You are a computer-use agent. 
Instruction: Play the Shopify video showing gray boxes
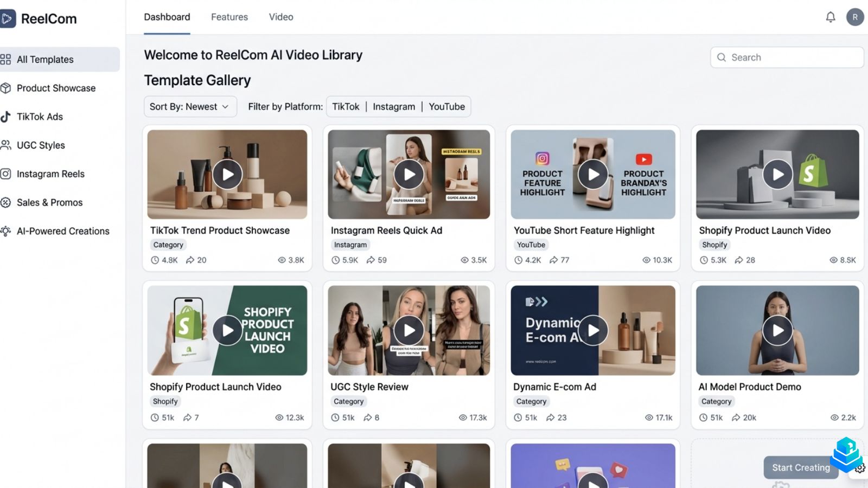(x=777, y=175)
